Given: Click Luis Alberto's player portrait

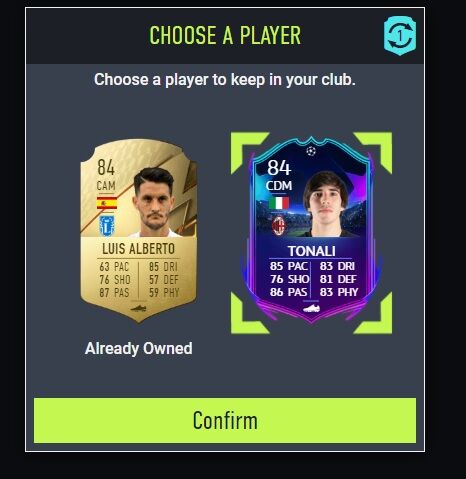Looking at the screenshot, I should (155, 202).
